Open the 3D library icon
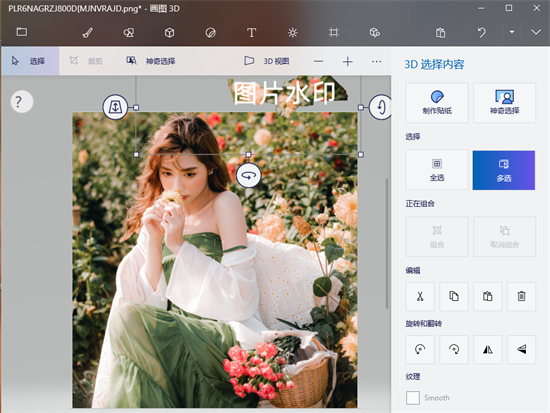 pos(375,33)
